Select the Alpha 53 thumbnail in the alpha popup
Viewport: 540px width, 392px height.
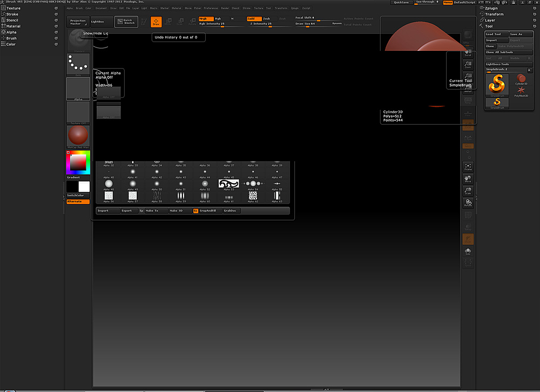point(229,183)
